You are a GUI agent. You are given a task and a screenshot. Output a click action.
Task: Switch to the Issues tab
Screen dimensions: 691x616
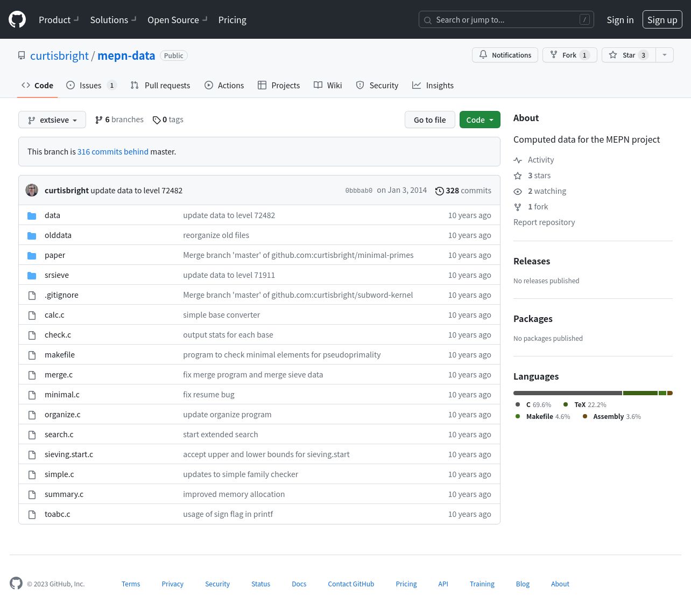(91, 85)
